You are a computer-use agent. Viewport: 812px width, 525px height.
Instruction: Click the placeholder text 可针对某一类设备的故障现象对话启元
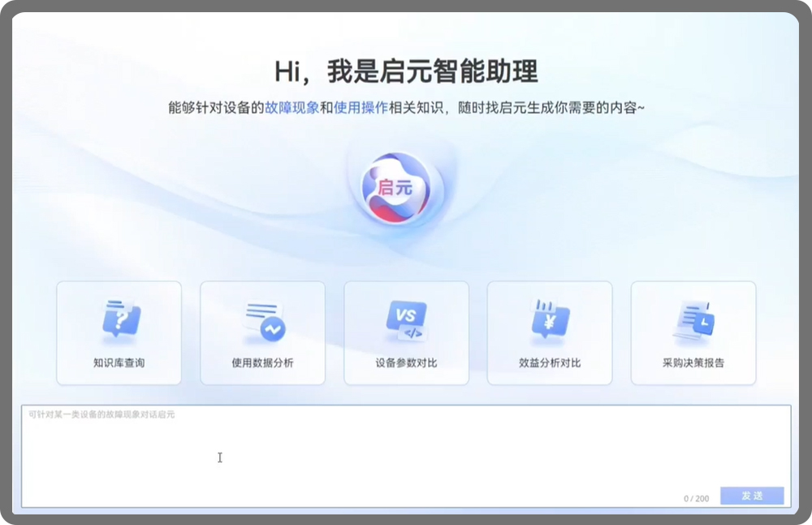tap(101, 414)
